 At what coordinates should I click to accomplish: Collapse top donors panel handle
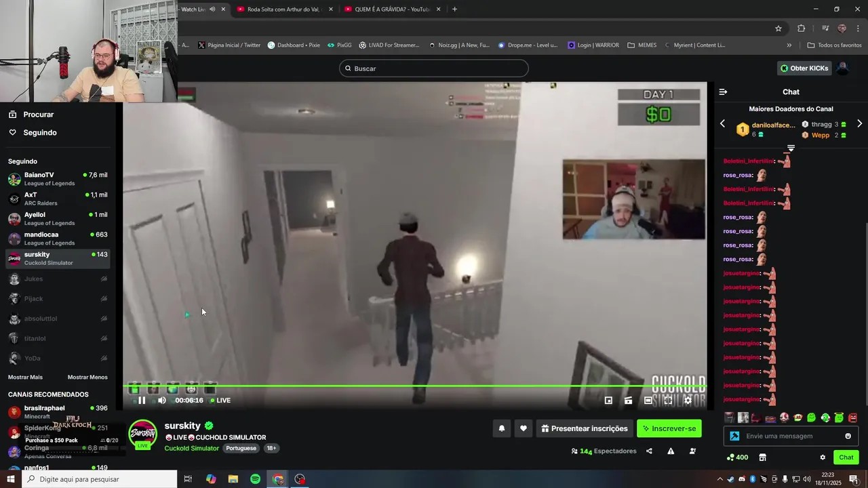coord(791,148)
